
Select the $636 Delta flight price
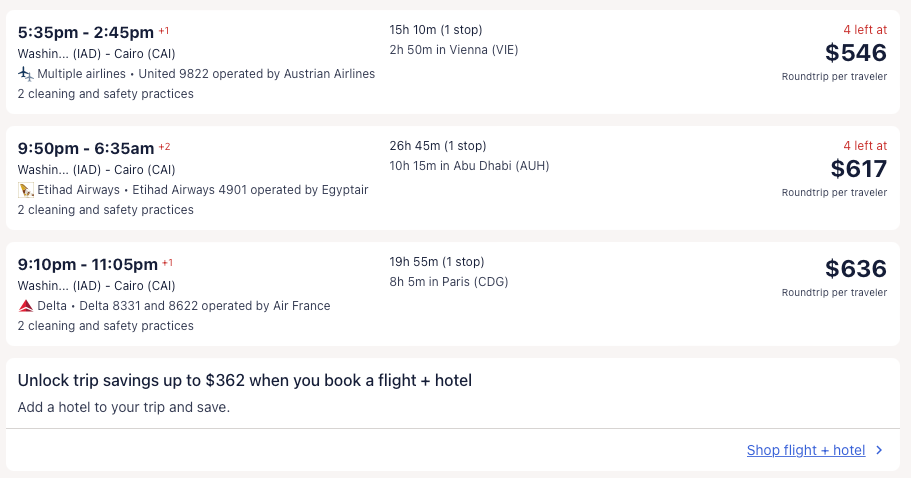[x=855, y=269]
